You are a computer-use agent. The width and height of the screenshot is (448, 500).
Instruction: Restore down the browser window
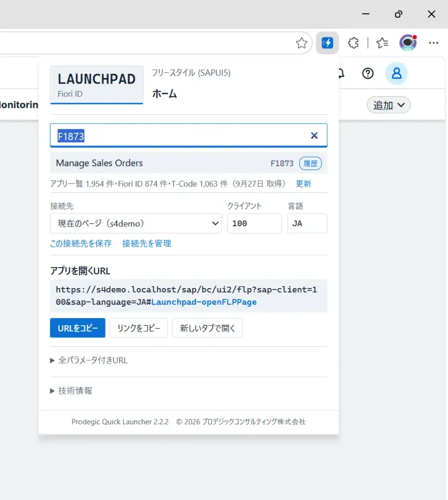pos(399,14)
